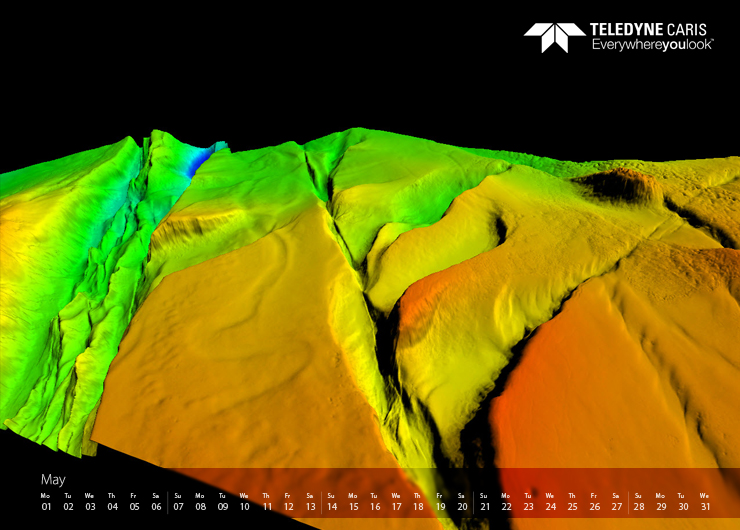740x530 pixels.
Task: Choose date 16 in the calendar strip
Action: tap(375, 507)
